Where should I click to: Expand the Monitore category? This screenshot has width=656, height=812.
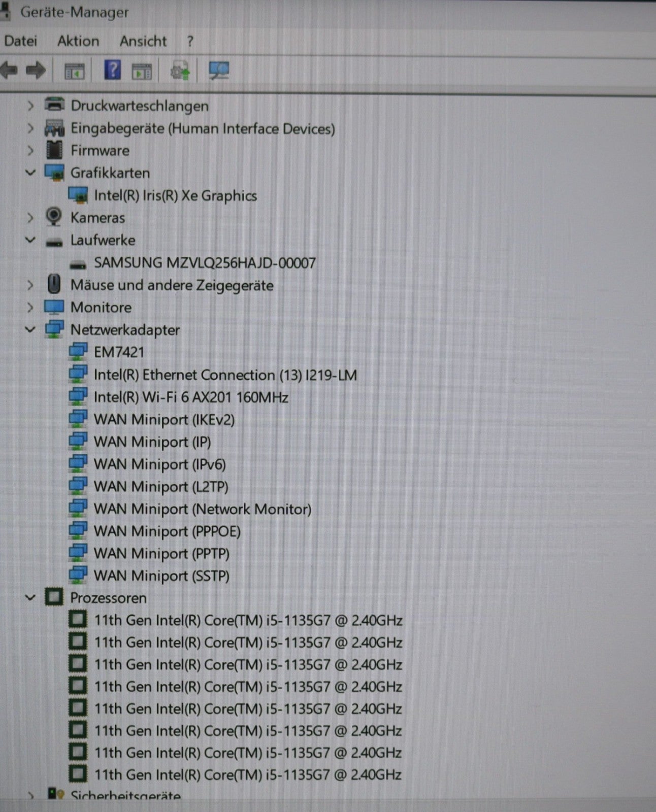coord(30,307)
